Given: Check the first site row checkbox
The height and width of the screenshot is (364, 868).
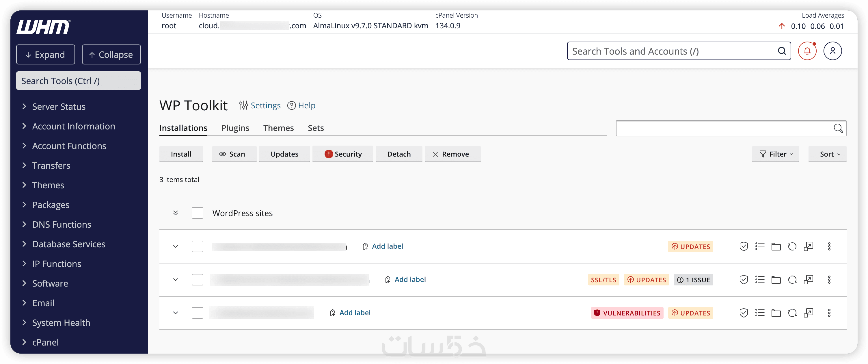Looking at the screenshot, I should pyautogui.click(x=198, y=246).
